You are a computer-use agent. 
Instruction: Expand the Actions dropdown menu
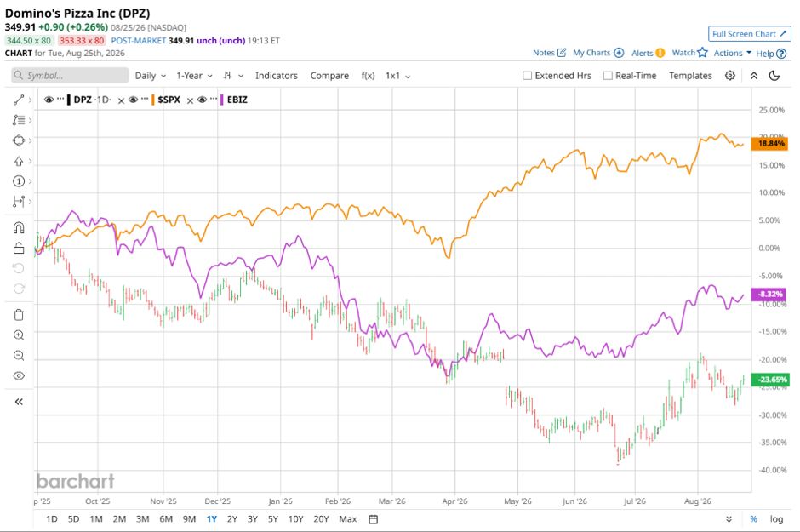point(733,53)
